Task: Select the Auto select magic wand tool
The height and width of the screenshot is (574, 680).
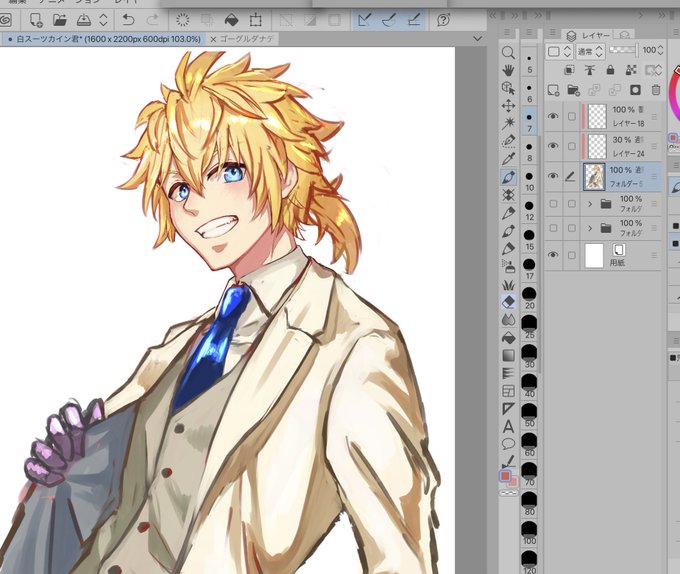Action: pyautogui.click(x=508, y=123)
